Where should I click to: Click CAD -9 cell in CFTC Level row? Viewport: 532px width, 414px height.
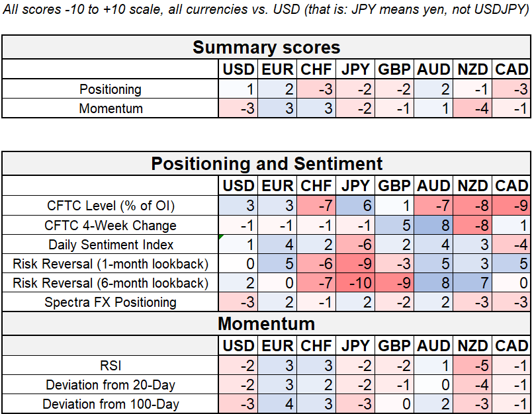click(511, 206)
